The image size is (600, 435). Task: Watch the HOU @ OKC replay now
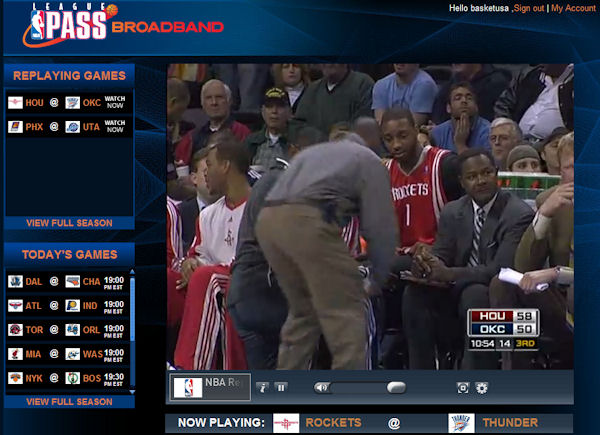click(115, 102)
